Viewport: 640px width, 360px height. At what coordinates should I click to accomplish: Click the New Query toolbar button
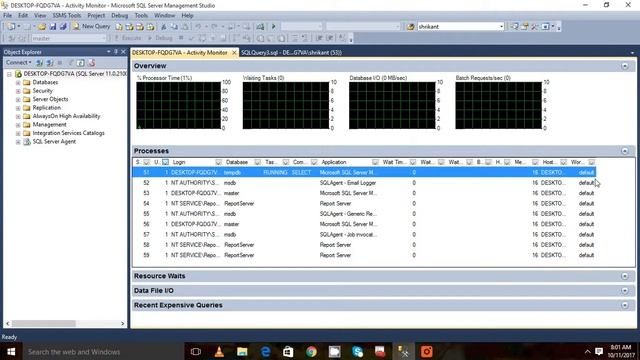coord(91,27)
